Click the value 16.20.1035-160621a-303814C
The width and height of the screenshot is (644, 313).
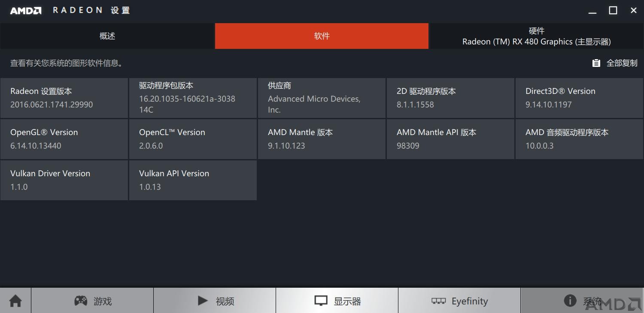coord(187,104)
